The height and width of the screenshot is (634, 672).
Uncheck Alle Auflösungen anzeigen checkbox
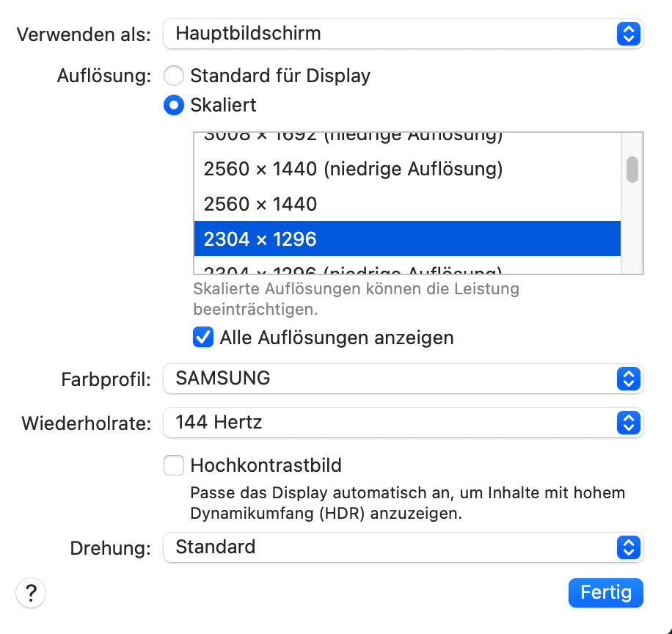point(202,338)
